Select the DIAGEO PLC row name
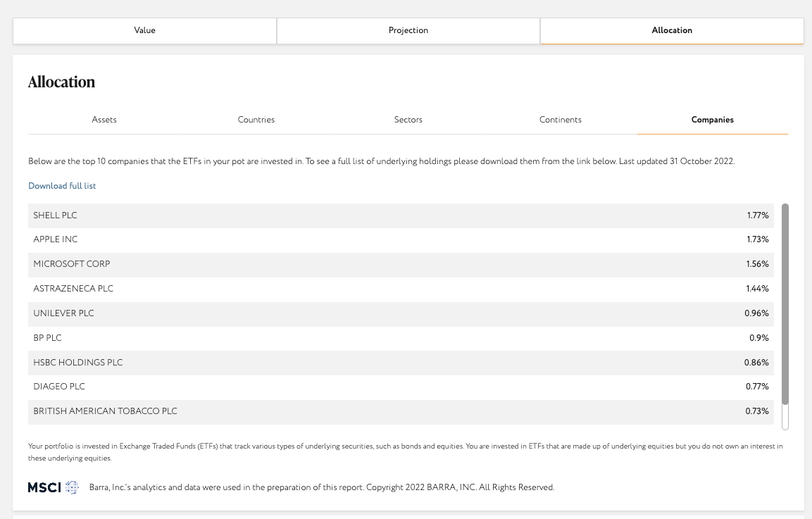 (x=59, y=387)
